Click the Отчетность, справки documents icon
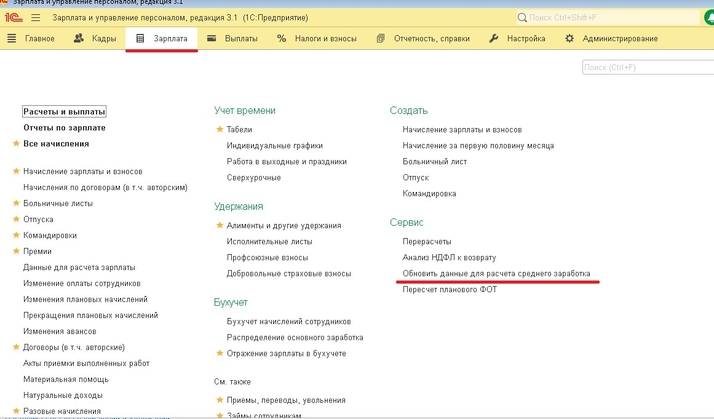714x419 pixels. [381, 39]
